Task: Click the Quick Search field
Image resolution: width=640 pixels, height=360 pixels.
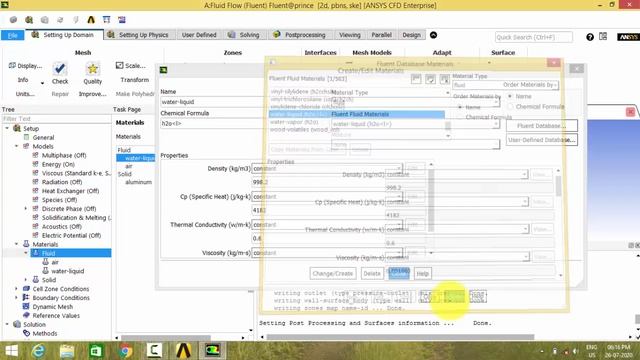Action: (x=533, y=37)
